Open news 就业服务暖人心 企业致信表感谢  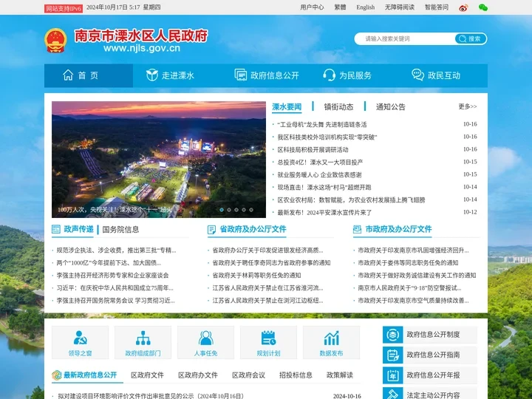click(319, 174)
